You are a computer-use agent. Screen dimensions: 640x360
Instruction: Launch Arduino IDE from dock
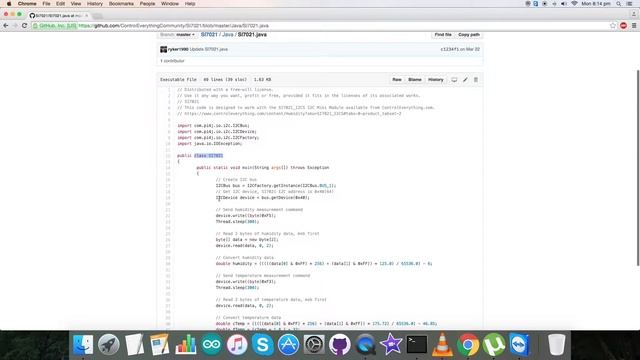211,344
